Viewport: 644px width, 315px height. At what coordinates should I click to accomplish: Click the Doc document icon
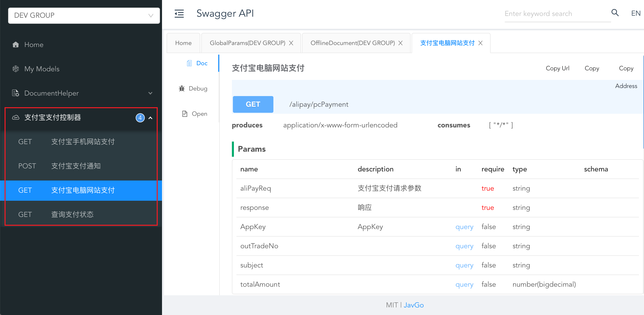tap(189, 63)
